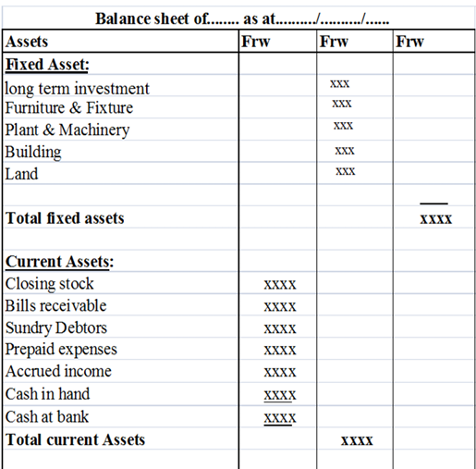Click the Accrued income xxxx value

280,372
